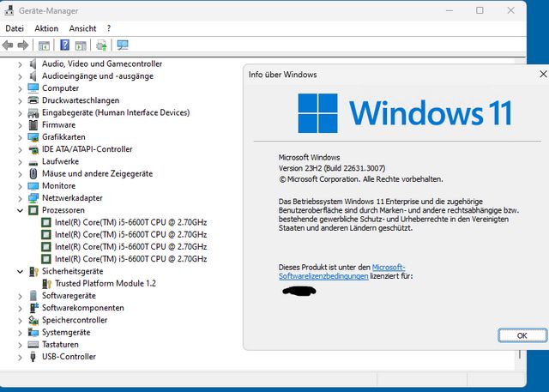This screenshot has height=392, width=549.
Task: Expand the Laufwerke node chevron
Action: (x=20, y=162)
